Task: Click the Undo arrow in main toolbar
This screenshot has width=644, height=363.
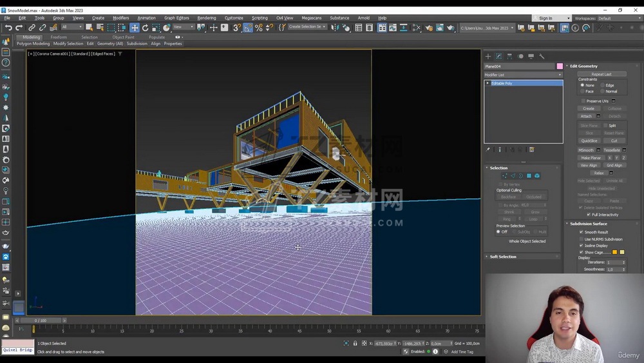Action: [x=8, y=28]
